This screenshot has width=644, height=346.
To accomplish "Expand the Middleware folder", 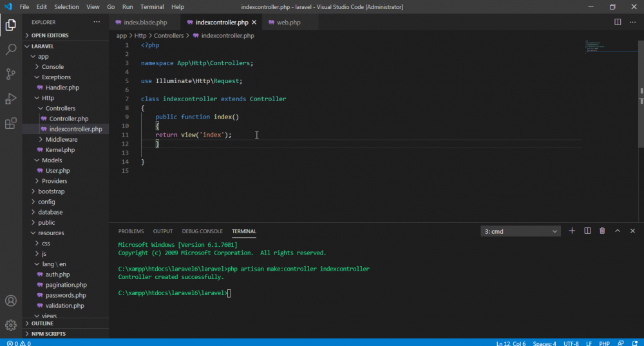I will coord(66,139).
